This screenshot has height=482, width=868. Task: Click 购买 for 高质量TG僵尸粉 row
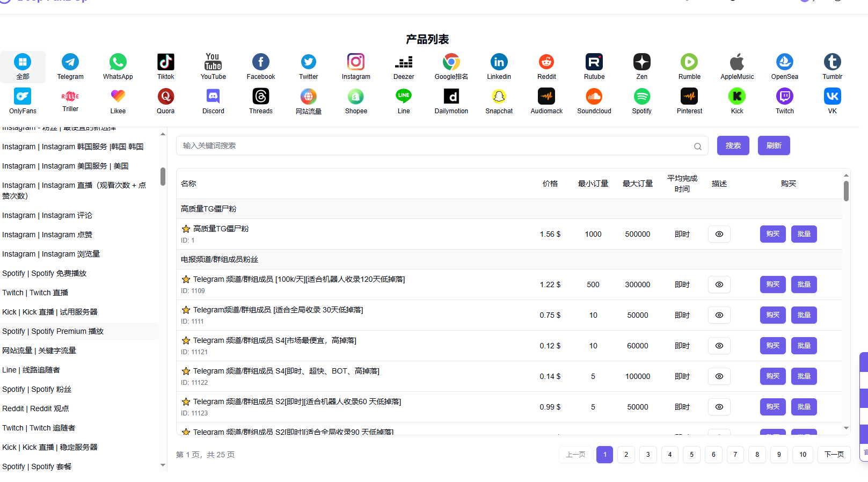pyautogui.click(x=772, y=234)
